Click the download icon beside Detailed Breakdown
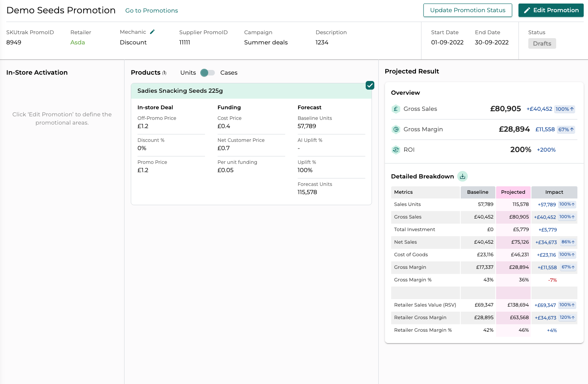588x384 pixels. tap(462, 176)
